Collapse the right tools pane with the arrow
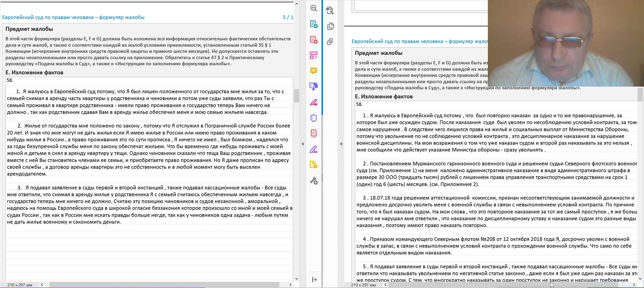This screenshot has width=644, height=288. pyautogui.click(x=303, y=144)
